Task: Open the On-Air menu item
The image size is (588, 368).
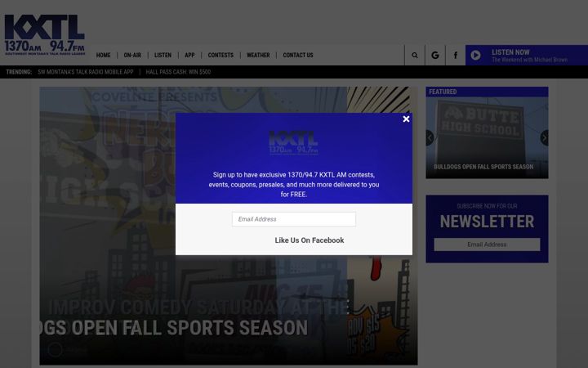Action: tap(132, 56)
